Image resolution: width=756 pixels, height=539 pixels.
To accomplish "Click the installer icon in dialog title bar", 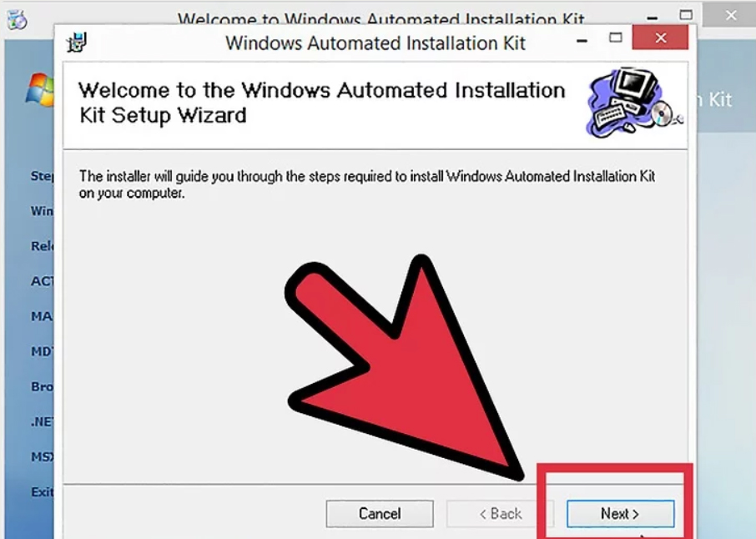I will click(77, 43).
